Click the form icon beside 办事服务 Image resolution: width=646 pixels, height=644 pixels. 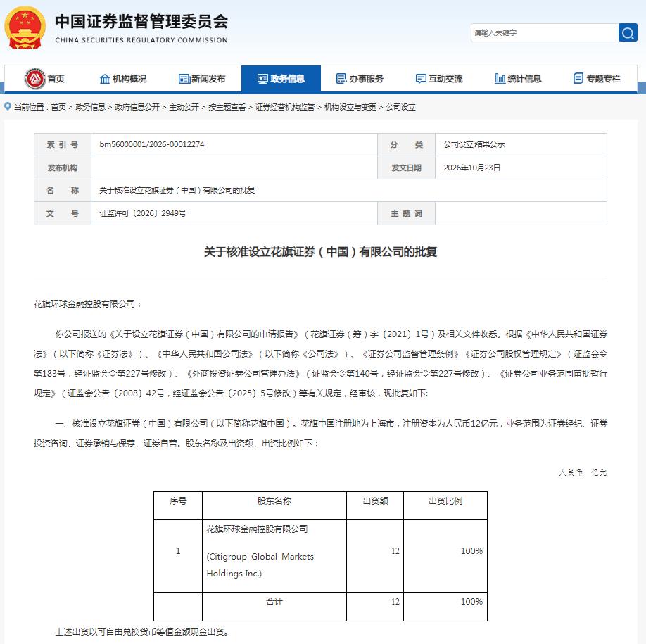(x=341, y=78)
